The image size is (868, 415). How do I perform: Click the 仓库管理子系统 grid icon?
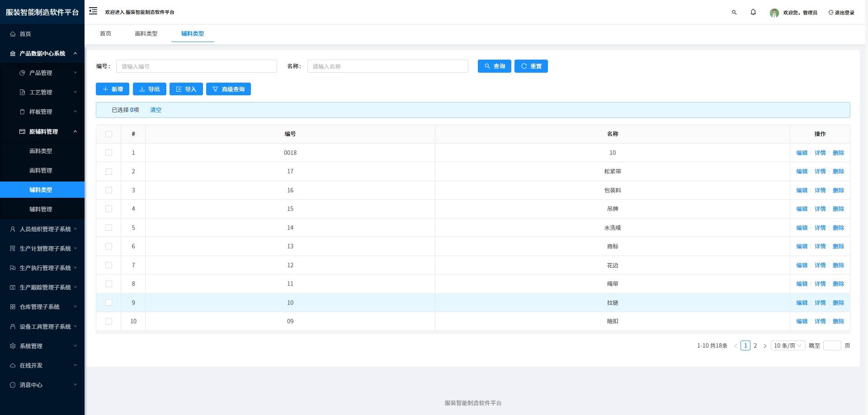(13, 307)
